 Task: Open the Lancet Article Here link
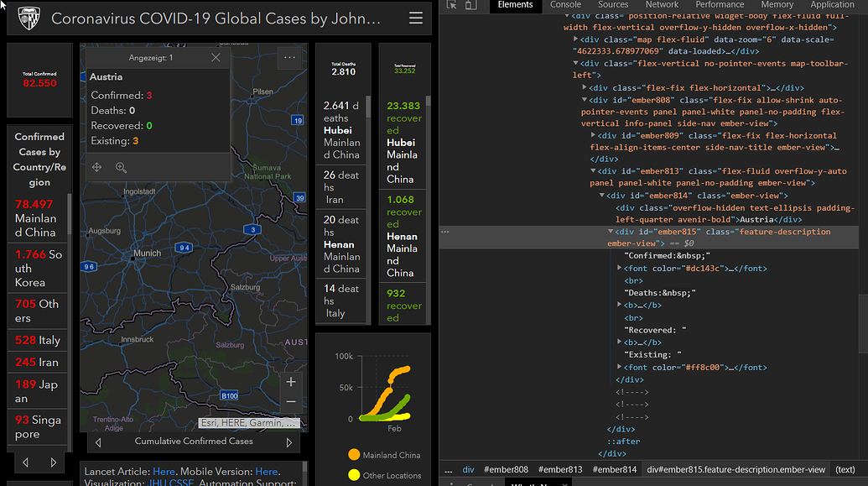164,472
